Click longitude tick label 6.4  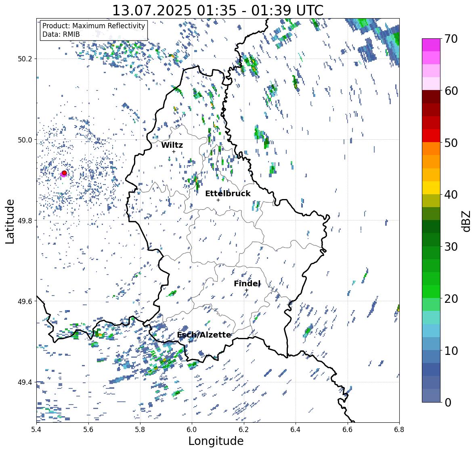tap(296, 429)
